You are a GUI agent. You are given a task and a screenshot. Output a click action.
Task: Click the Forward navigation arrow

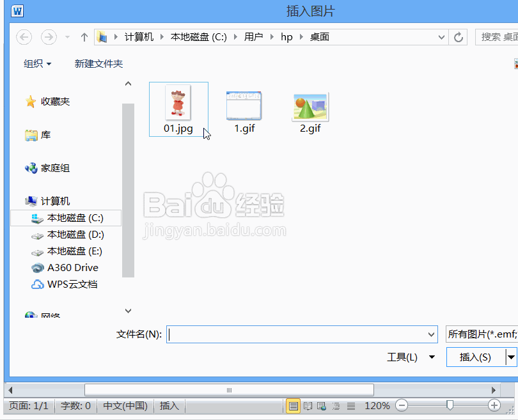click(x=49, y=37)
